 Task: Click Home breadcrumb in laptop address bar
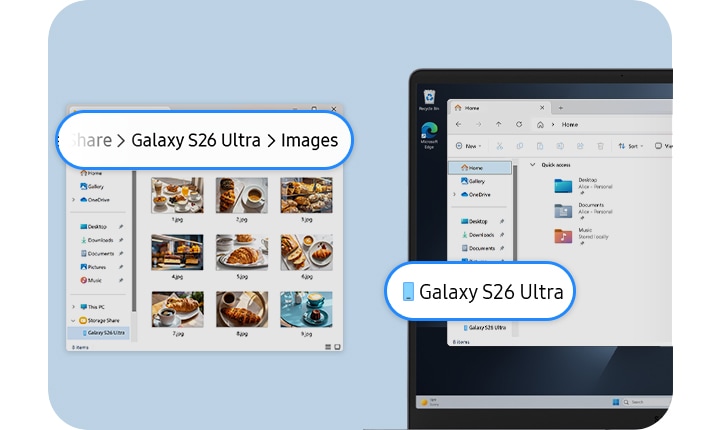(569, 124)
